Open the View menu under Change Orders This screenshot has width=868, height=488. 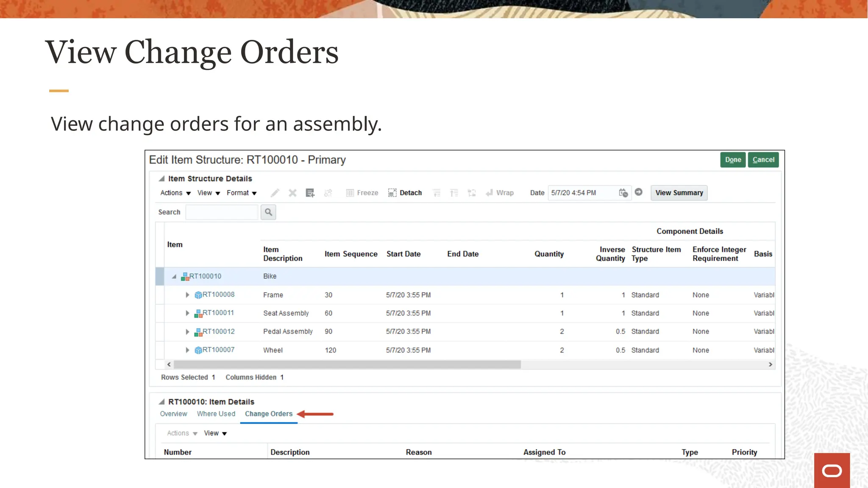(215, 433)
